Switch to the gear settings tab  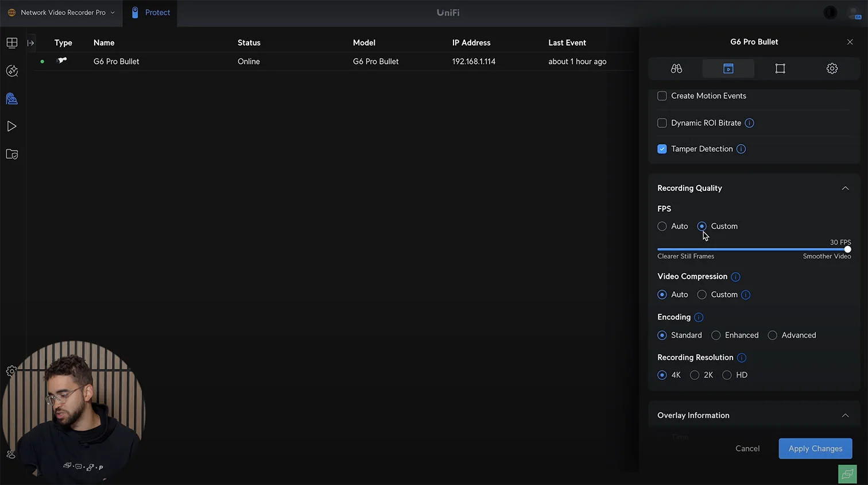coord(832,68)
